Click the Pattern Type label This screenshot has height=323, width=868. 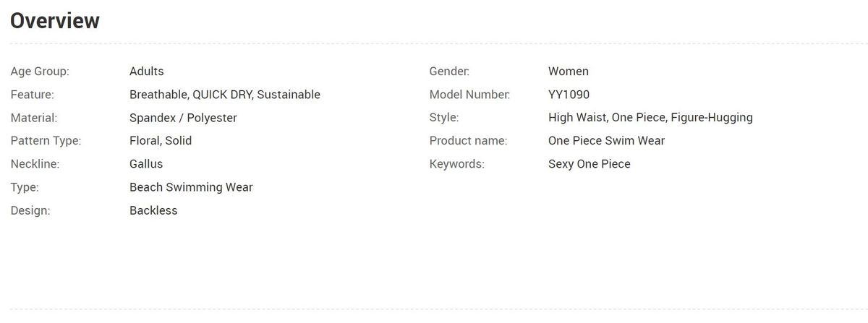46,141
